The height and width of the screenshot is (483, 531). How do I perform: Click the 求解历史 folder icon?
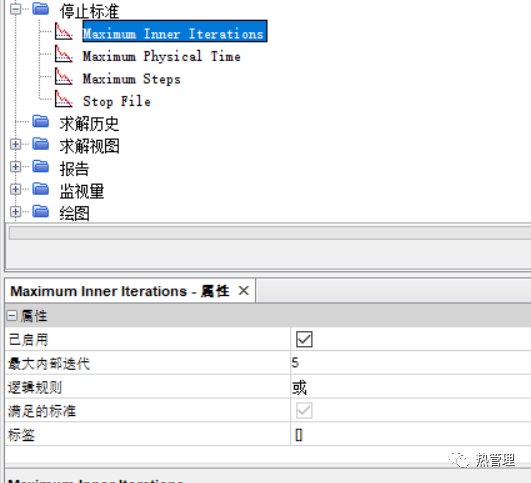(x=41, y=121)
